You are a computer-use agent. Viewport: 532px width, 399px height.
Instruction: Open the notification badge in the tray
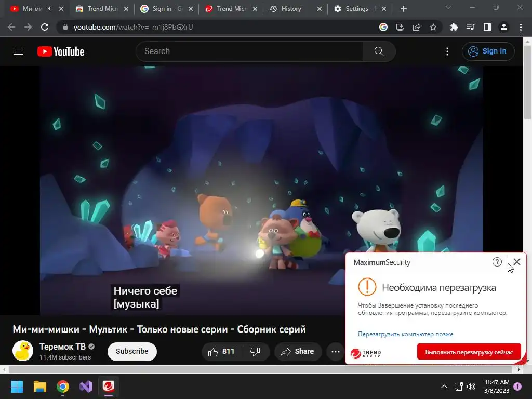tap(517, 387)
